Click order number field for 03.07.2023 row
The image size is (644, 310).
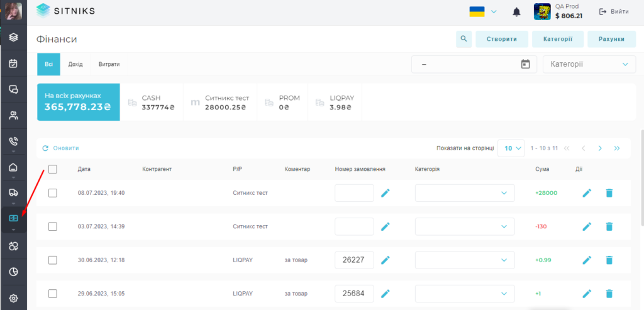[355, 226]
